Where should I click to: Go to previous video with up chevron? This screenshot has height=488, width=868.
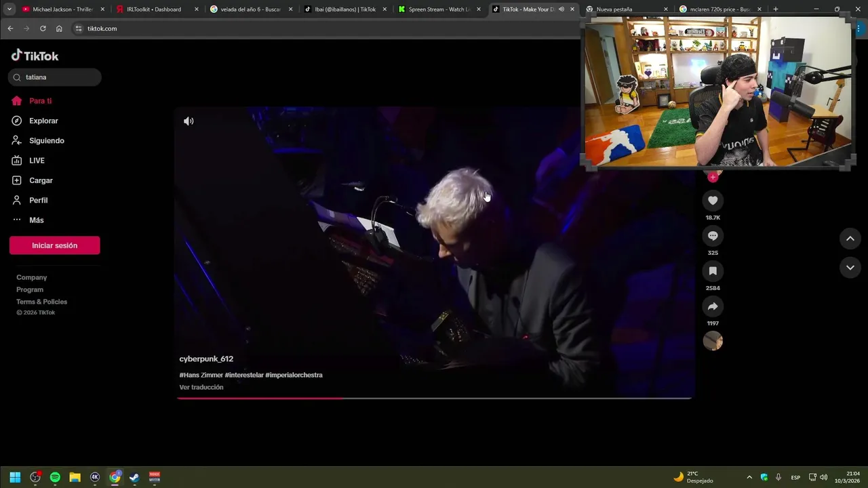[x=850, y=239]
